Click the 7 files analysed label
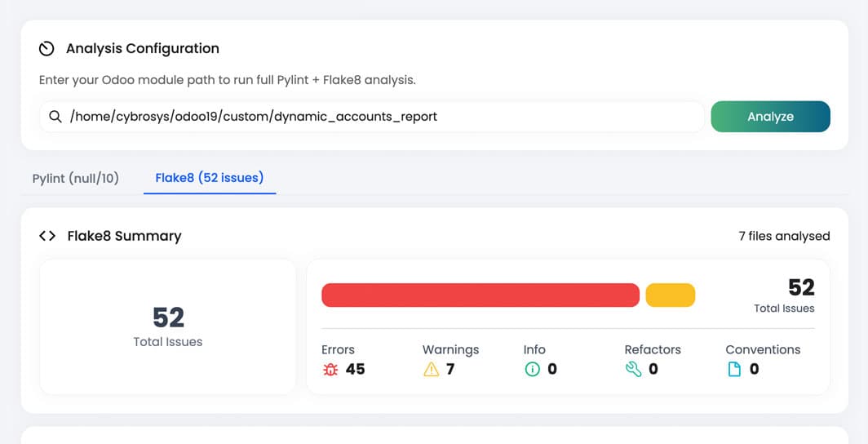Viewport: 868px width, 444px height. tap(784, 236)
